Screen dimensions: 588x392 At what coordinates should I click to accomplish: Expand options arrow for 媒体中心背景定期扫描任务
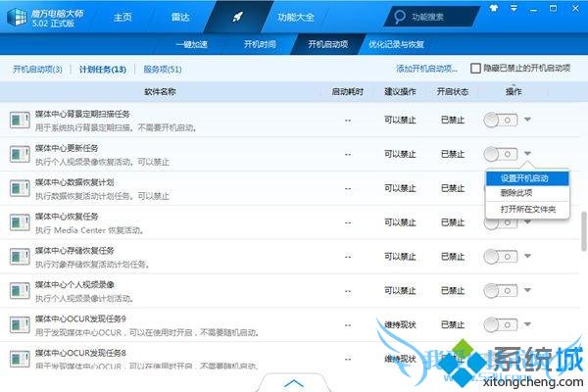(527, 120)
